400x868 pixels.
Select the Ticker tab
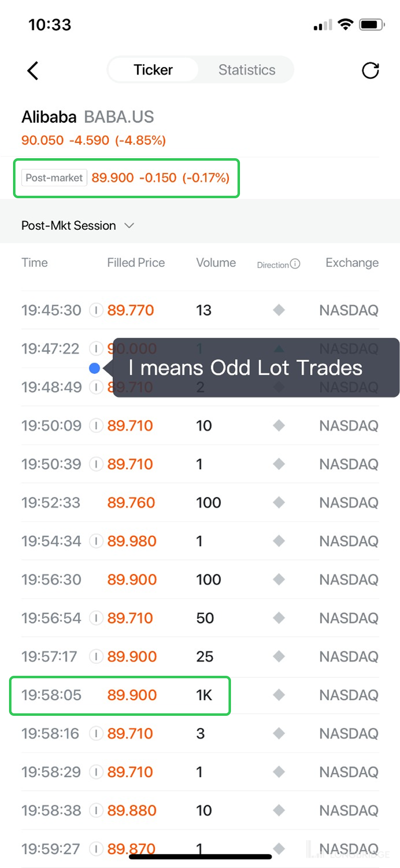[x=153, y=70]
